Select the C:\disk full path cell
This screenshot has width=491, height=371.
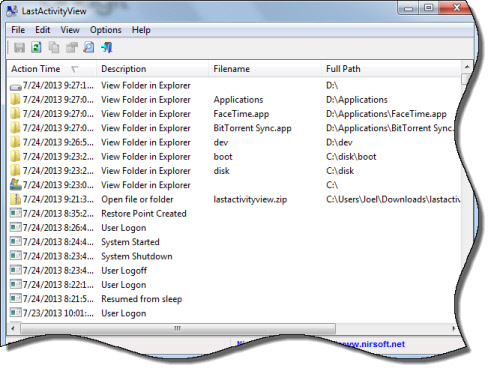coord(340,171)
